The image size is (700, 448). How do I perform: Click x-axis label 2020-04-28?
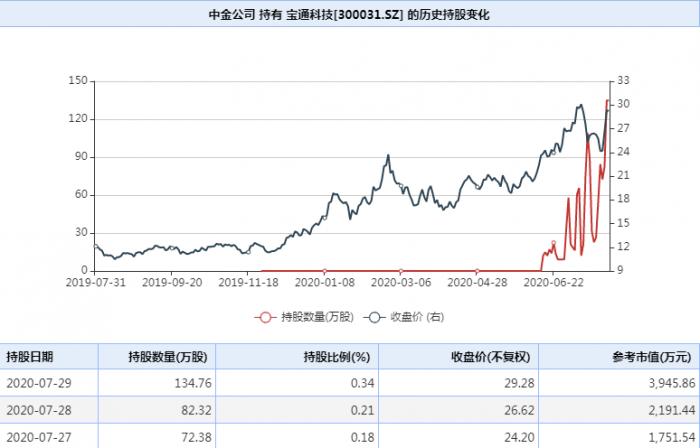477,282
